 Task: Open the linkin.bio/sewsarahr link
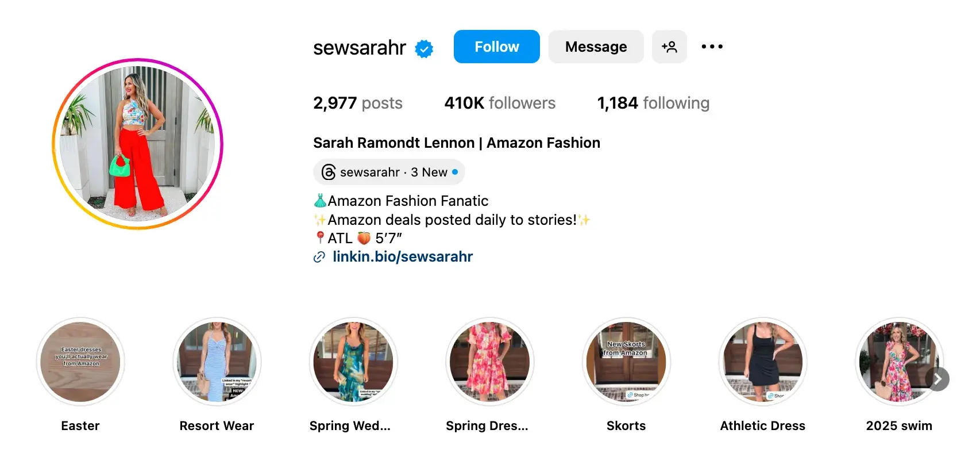pyautogui.click(x=402, y=256)
